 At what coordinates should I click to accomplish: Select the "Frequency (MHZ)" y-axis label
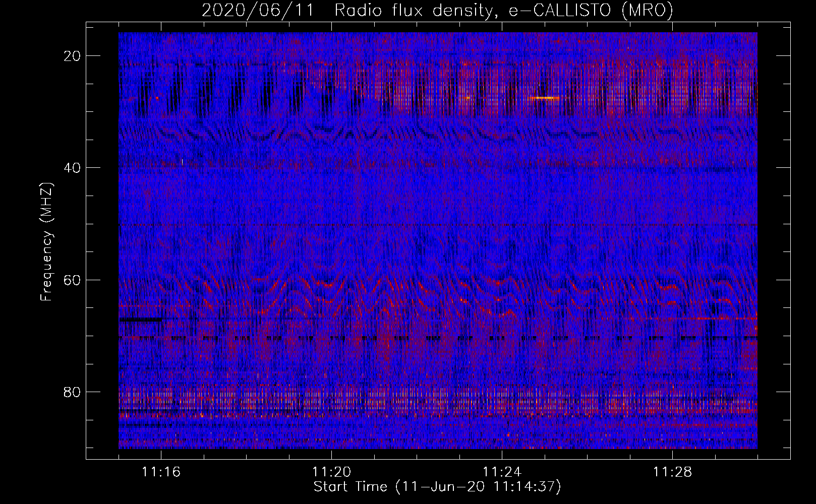pyautogui.click(x=46, y=242)
